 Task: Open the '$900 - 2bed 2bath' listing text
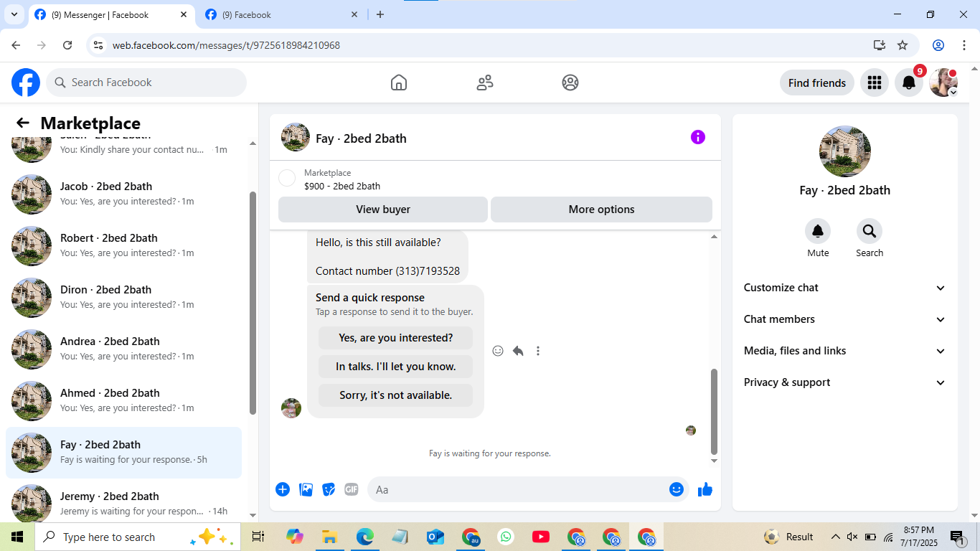tap(342, 187)
